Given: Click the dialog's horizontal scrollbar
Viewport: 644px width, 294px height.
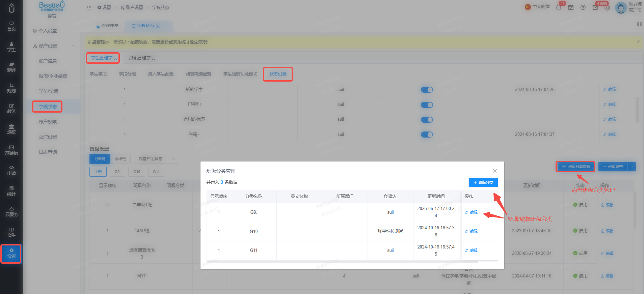Looking at the screenshot, I should pyautogui.click(x=342, y=261).
